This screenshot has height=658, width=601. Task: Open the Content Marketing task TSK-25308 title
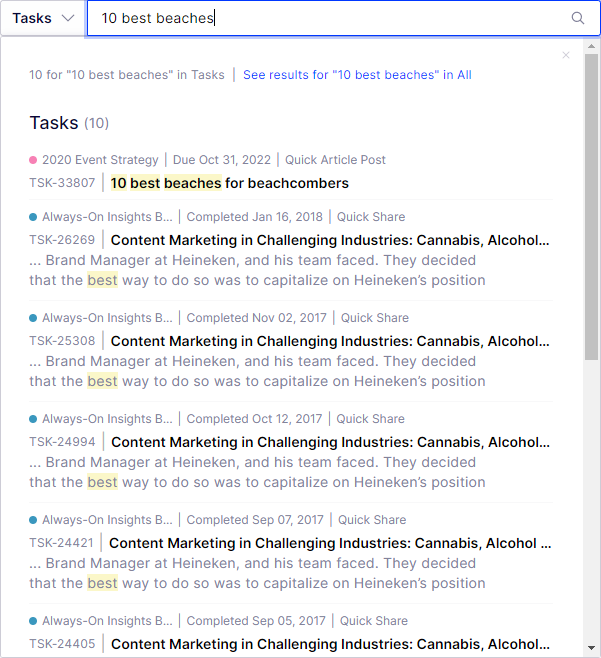(330, 341)
